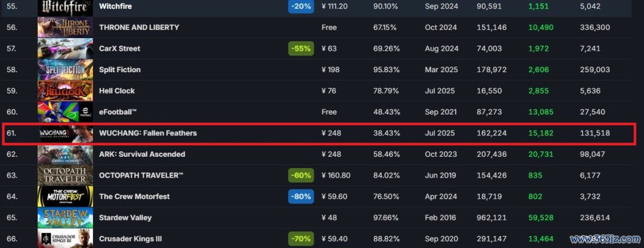Select rank number 61. in the list

click(11, 133)
